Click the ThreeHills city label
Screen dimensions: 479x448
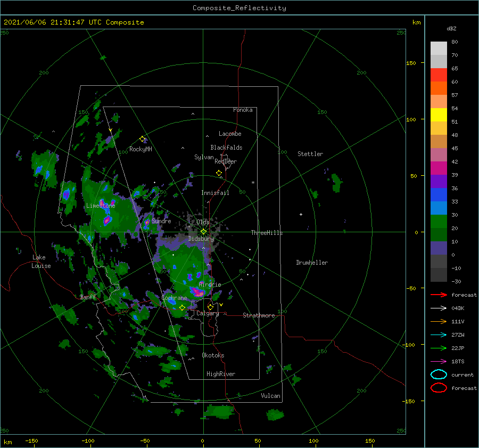(267, 233)
